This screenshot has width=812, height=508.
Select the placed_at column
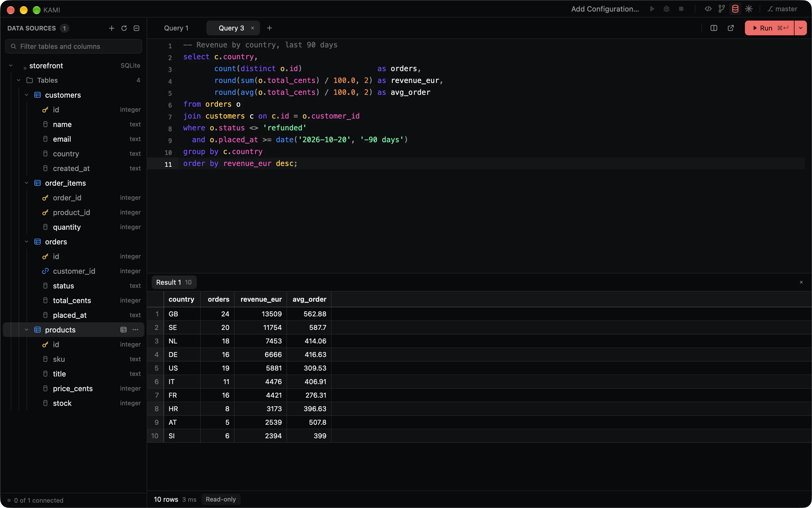74,315
